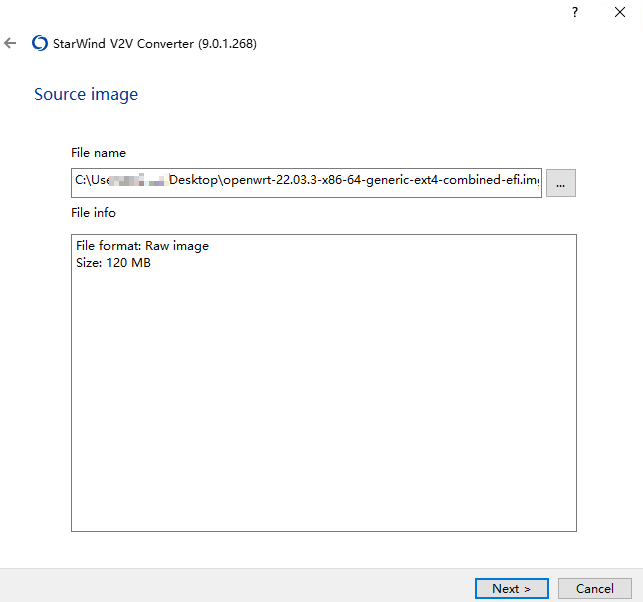Click the 'File name' label
The image size is (643, 602).
98,153
